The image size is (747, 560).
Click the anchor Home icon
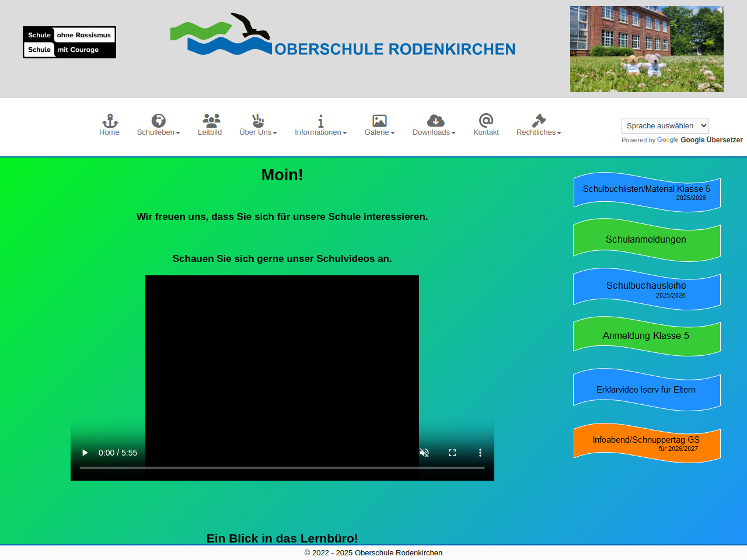[x=110, y=121]
